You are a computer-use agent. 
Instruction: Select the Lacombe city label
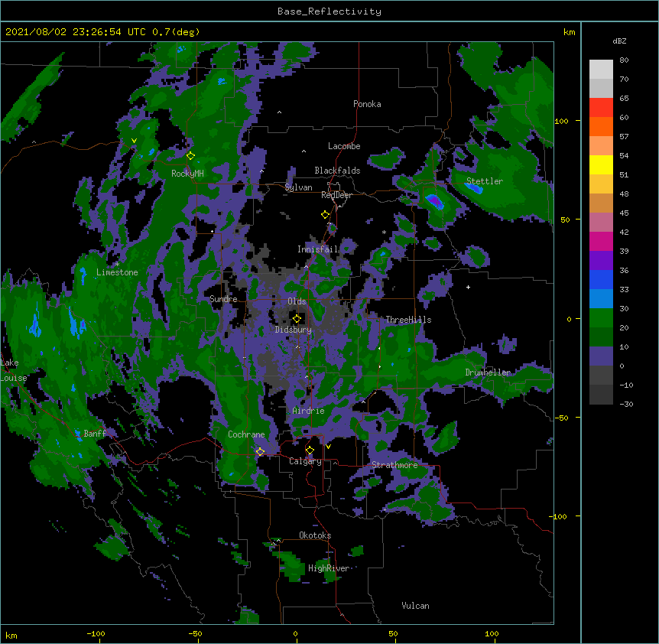click(344, 146)
